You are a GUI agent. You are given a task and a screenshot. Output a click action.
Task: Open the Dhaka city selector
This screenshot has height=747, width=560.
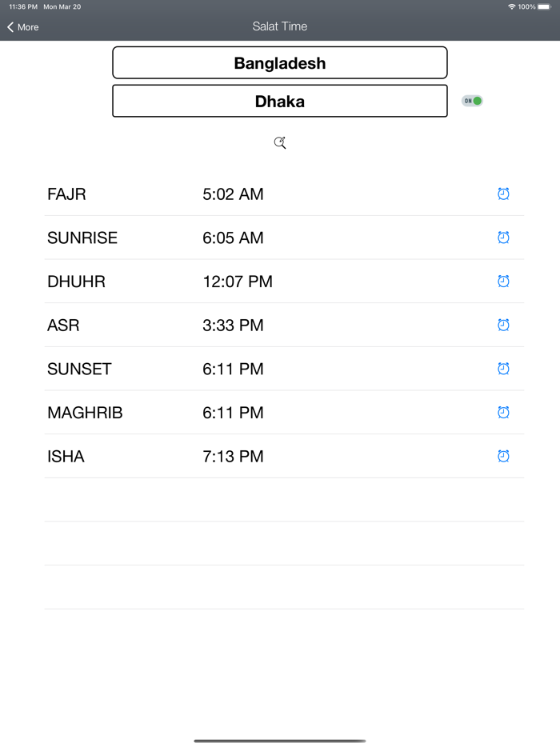(x=280, y=102)
